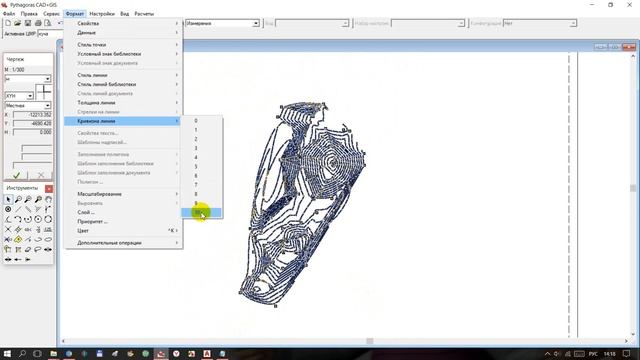Screen dimensions: 640x360
Task: Expand the Цвет submenu
Action: tap(123, 231)
